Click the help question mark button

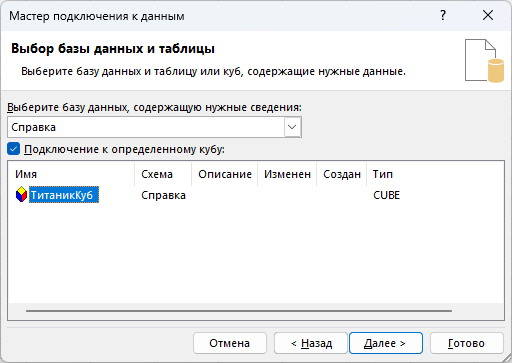(443, 15)
